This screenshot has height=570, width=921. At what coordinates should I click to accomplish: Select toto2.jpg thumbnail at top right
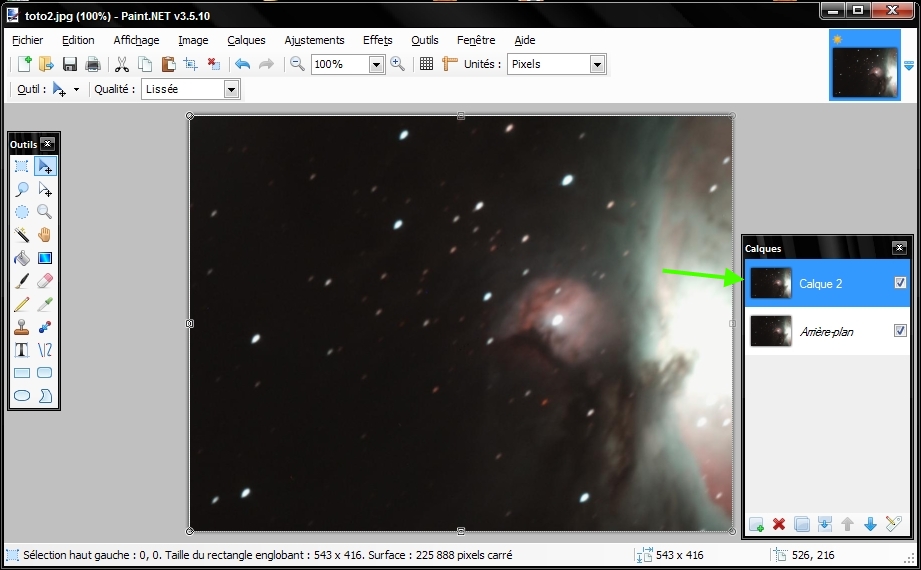tap(865, 65)
